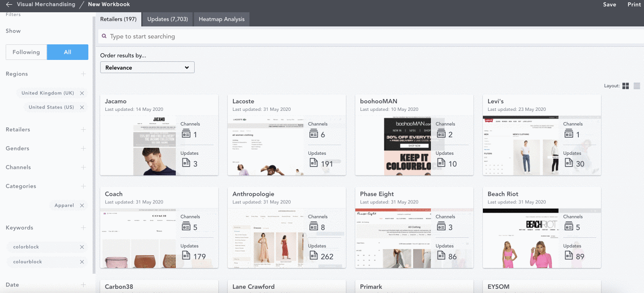
Task: Click the Levi's updates document icon
Action: pyautogui.click(x=568, y=163)
